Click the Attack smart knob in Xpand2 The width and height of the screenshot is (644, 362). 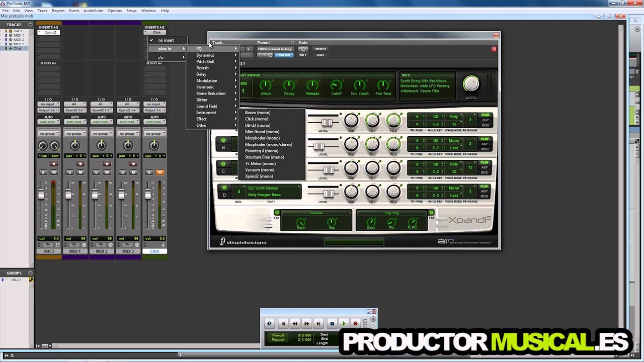point(266,85)
